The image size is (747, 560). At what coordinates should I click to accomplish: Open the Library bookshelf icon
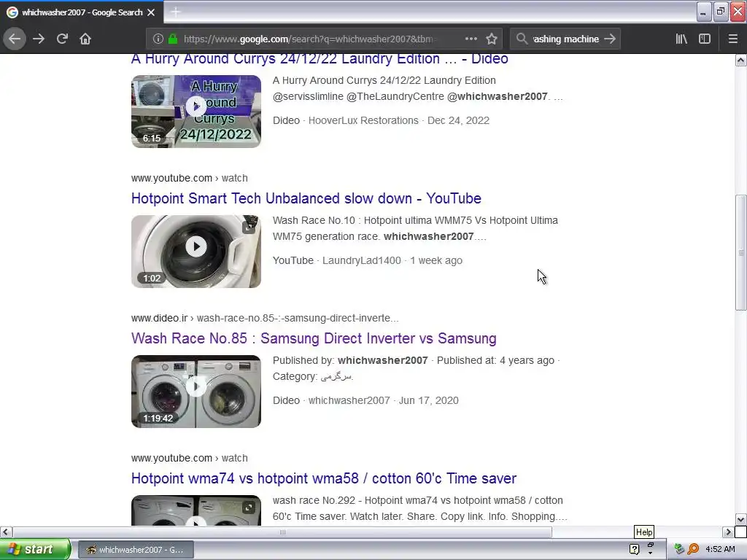682,39
